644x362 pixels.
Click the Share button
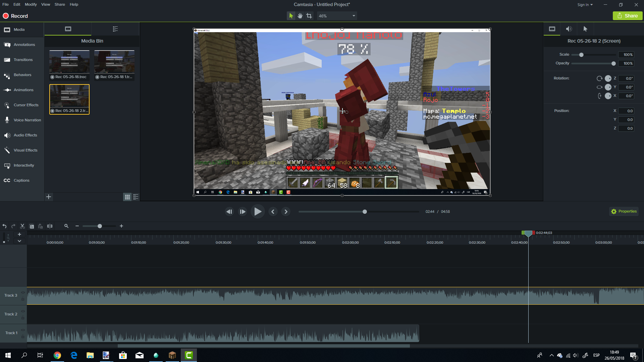point(628,16)
